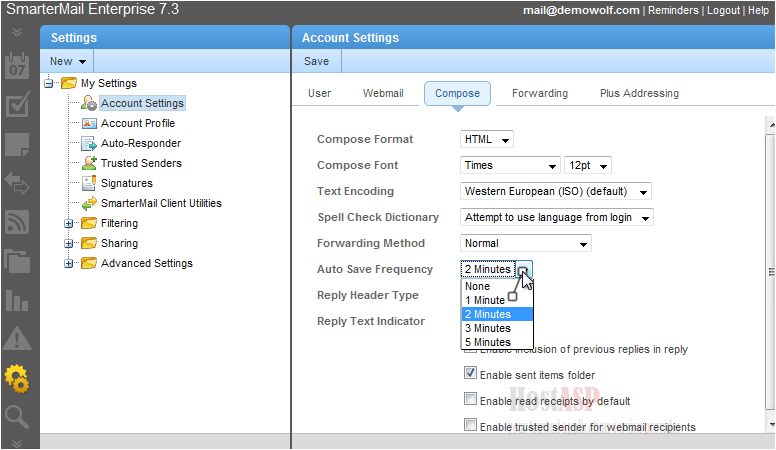Screen dimensions: 776x450
Task: Click the warning triangle alerts icon
Action: (17, 339)
